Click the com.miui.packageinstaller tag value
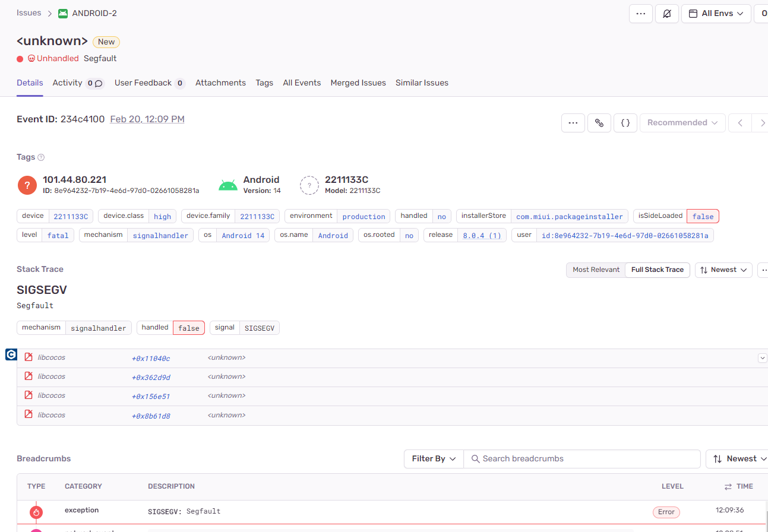Viewport: 768px width, 532px height. pos(570,217)
